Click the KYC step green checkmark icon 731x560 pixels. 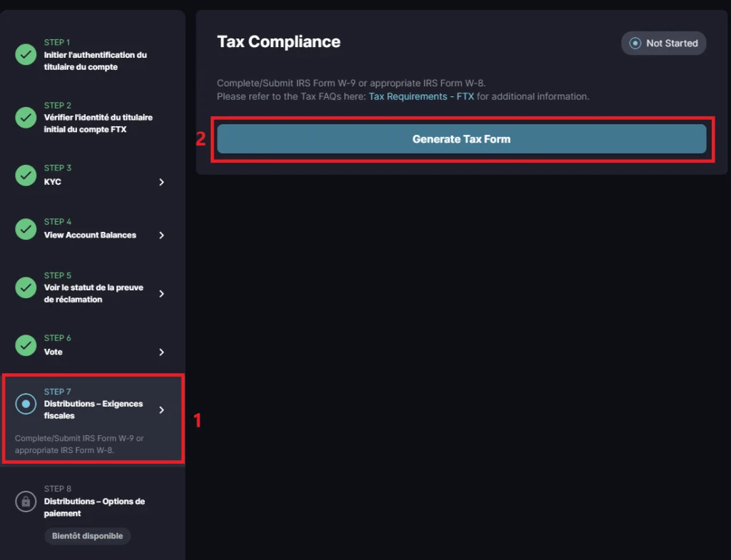click(26, 175)
